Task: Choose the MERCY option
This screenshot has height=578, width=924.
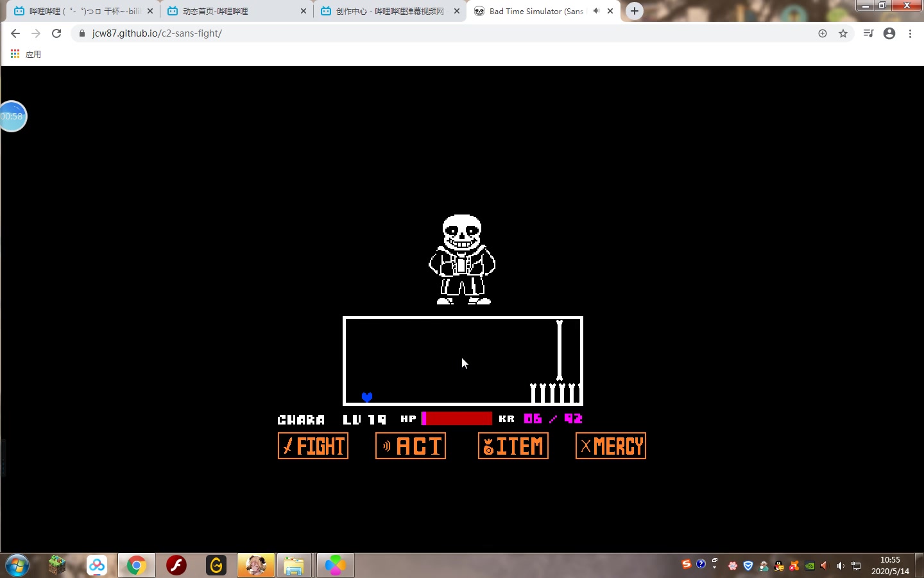Action: coord(610,446)
